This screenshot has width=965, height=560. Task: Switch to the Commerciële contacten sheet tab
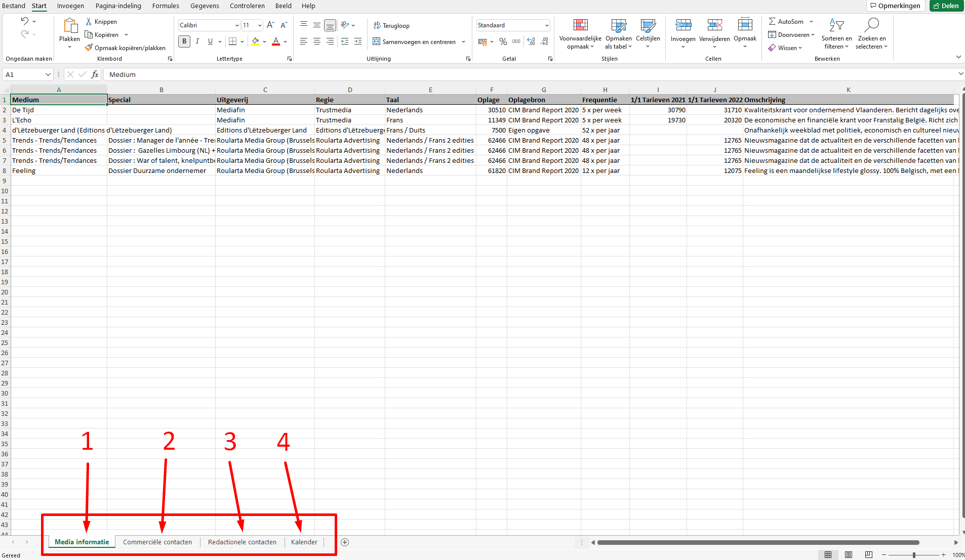157,542
